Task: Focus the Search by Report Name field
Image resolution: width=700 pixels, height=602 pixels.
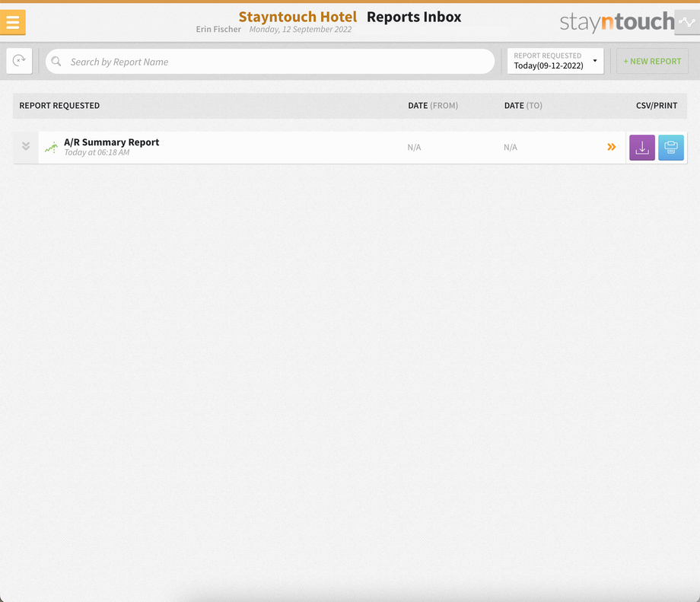Action: coord(269,62)
